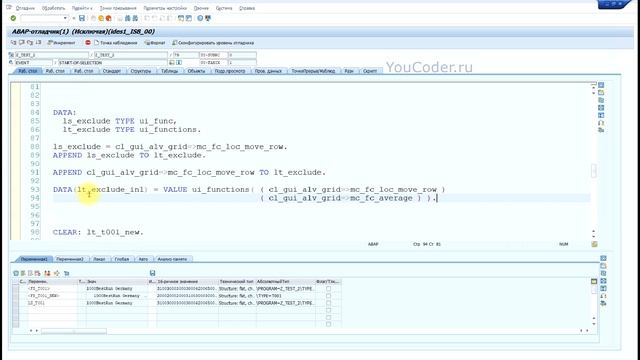Screen dimensions: 640x360
Task: Click the Формат button
Action: click(155, 42)
